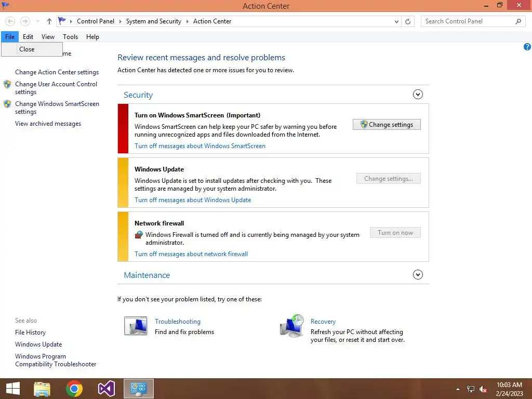Image resolution: width=532 pixels, height=399 pixels.
Task: Click the muted volume tray icon
Action: click(x=483, y=389)
